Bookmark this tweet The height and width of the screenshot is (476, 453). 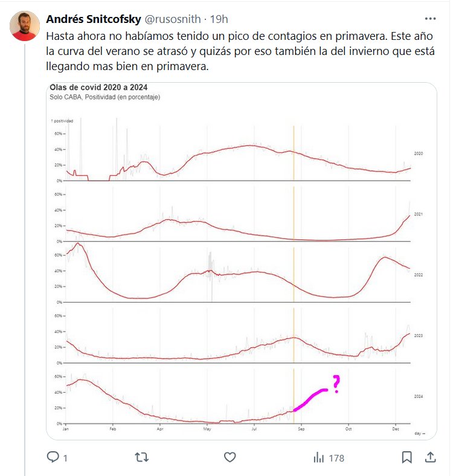tap(407, 457)
